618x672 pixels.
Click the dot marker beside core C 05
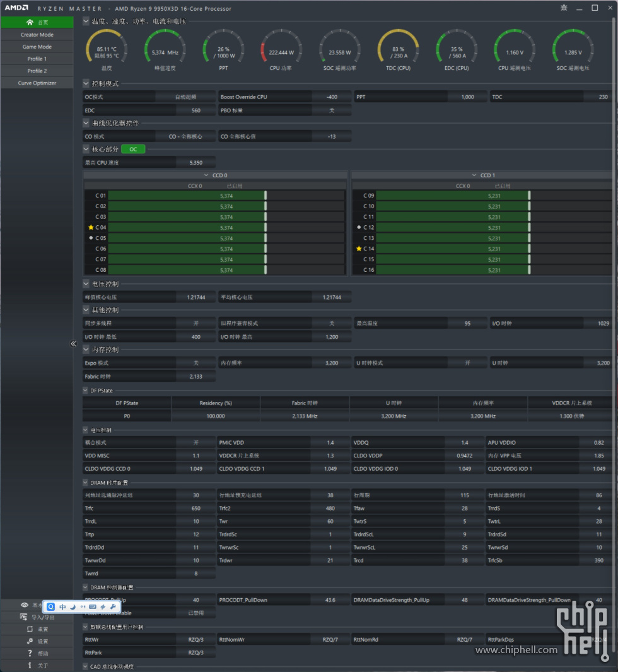91,238
